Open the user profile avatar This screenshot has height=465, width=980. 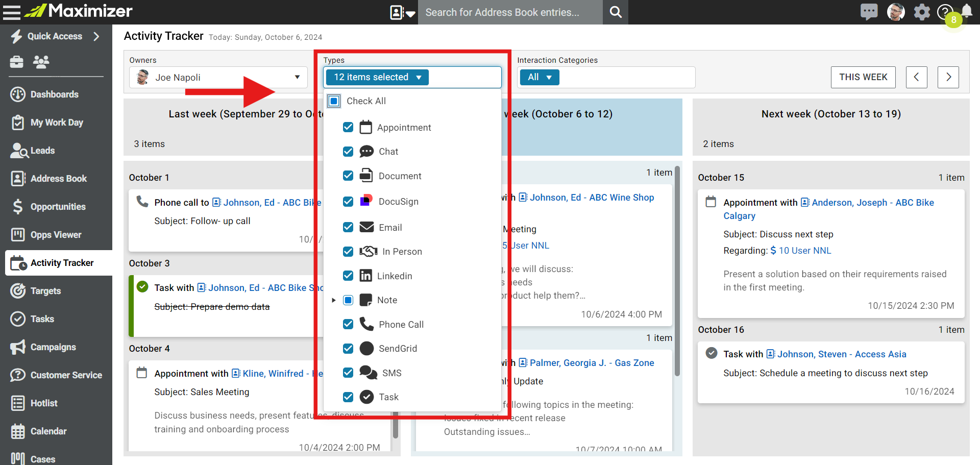pos(896,12)
